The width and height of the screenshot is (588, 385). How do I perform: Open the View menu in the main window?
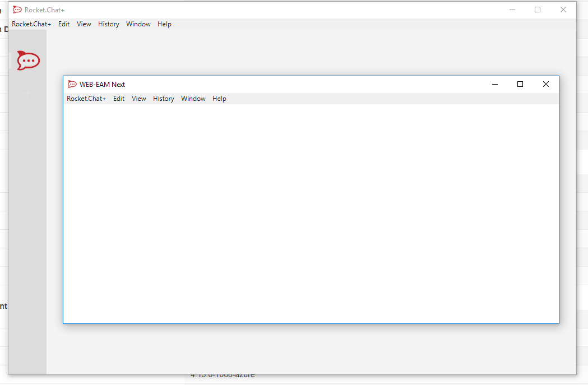[84, 24]
